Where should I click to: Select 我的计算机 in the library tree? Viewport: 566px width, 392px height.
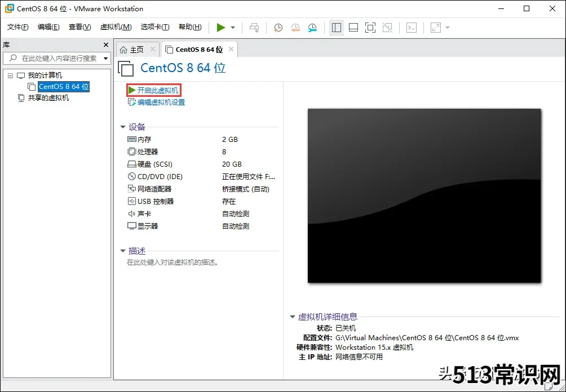pyautogui.click(x=45, y=75)
